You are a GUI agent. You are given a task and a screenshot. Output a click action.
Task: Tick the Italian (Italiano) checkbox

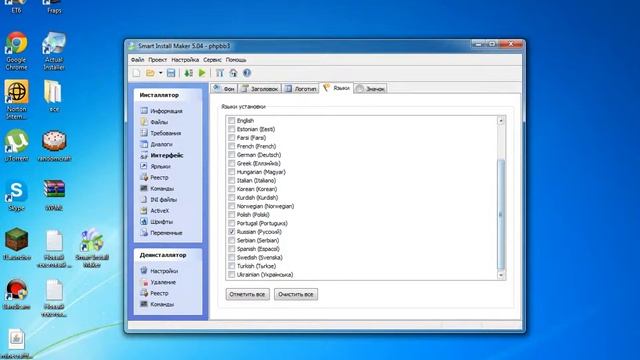coord(231,180)
